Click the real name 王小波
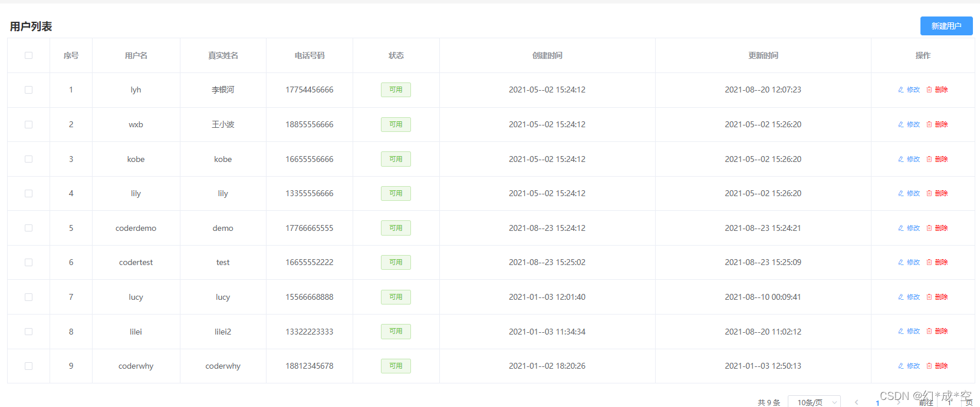 [223, 124]
